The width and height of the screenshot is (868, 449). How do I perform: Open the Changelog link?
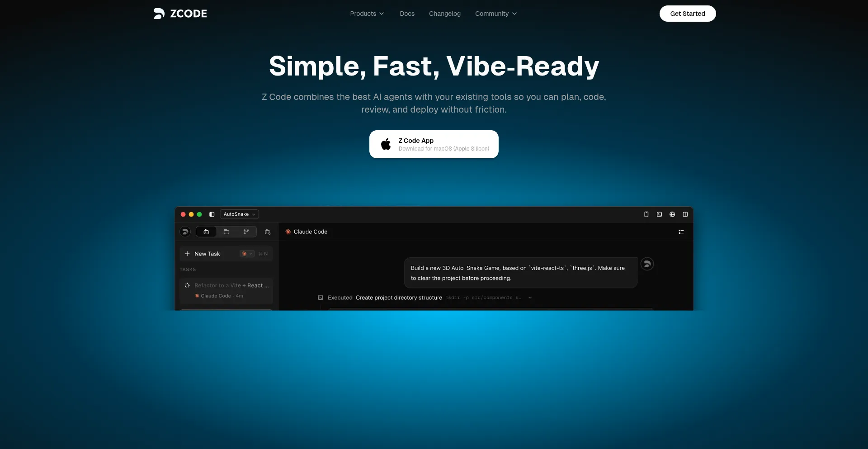tap(445, 14)
